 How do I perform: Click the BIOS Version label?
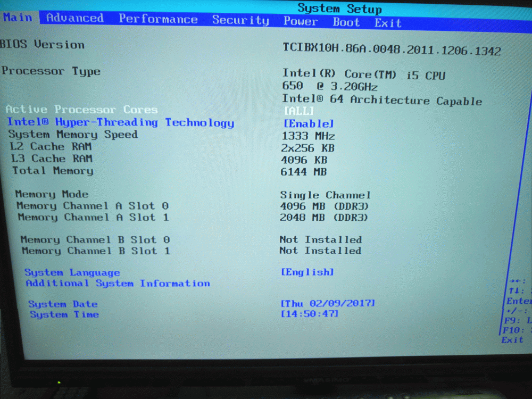coord(42,45)
